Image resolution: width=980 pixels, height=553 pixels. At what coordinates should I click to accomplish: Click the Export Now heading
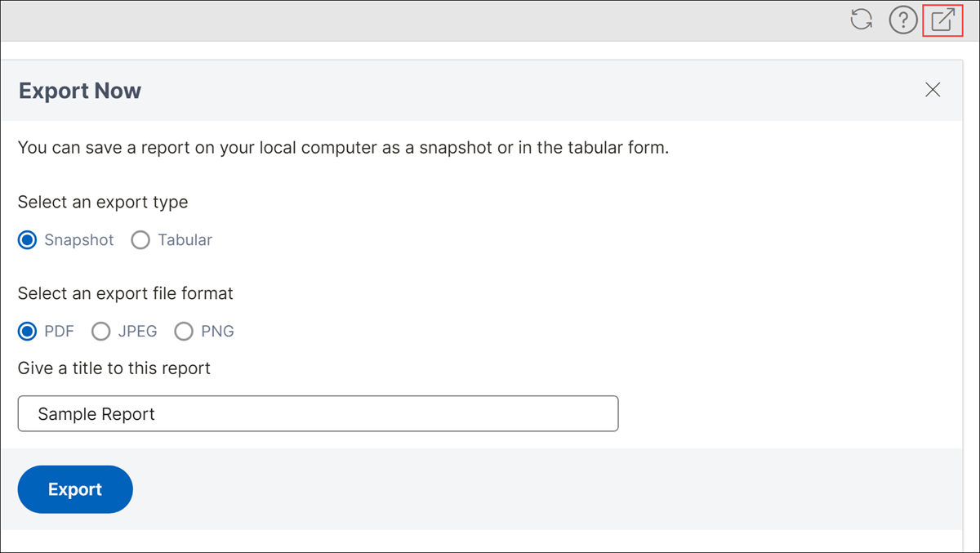(x=80, y=91)
